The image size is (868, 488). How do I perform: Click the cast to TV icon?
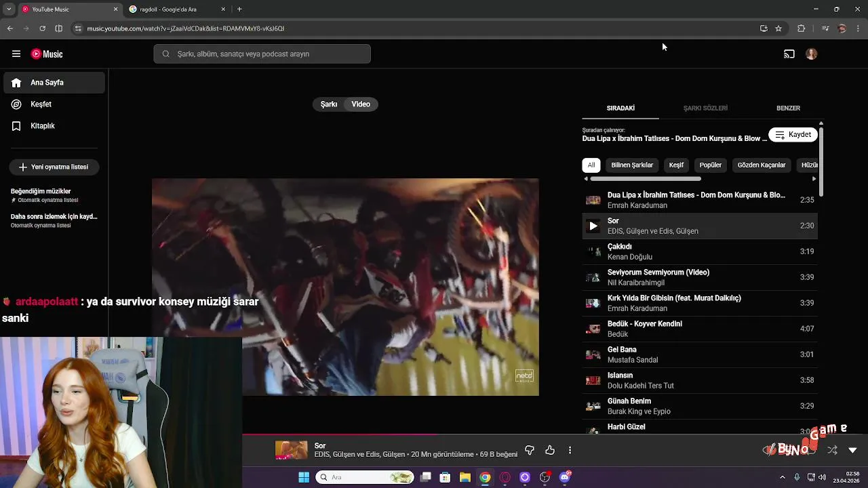[789, 54]
